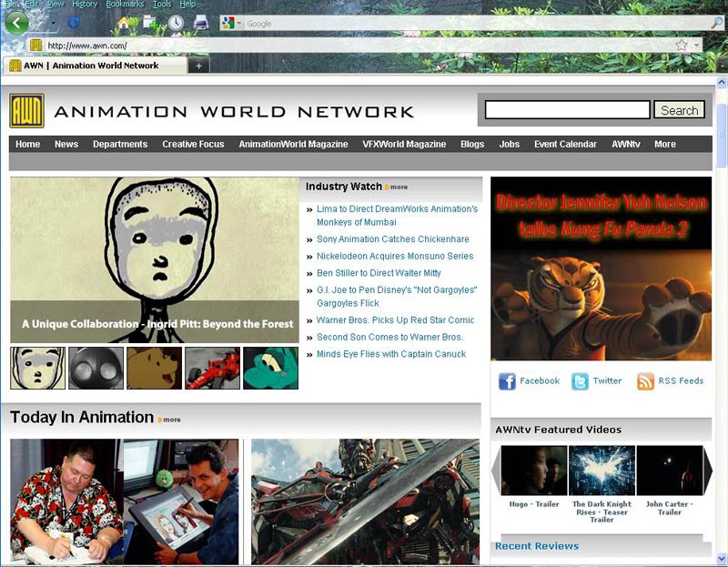Click the green browser Back arrow
The width and height of the screenshot is (728, 567).
(16, 23)
